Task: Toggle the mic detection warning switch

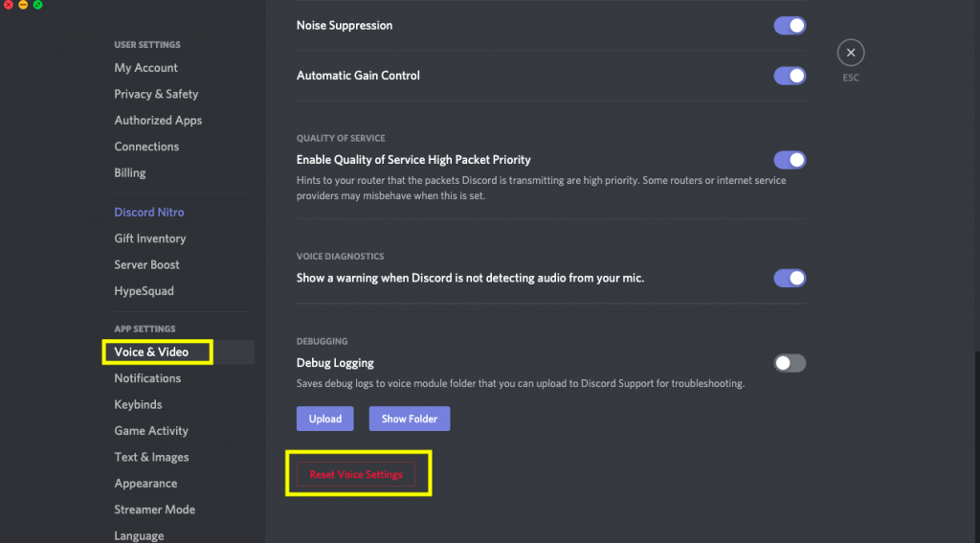Action: (x=790, y=279)
